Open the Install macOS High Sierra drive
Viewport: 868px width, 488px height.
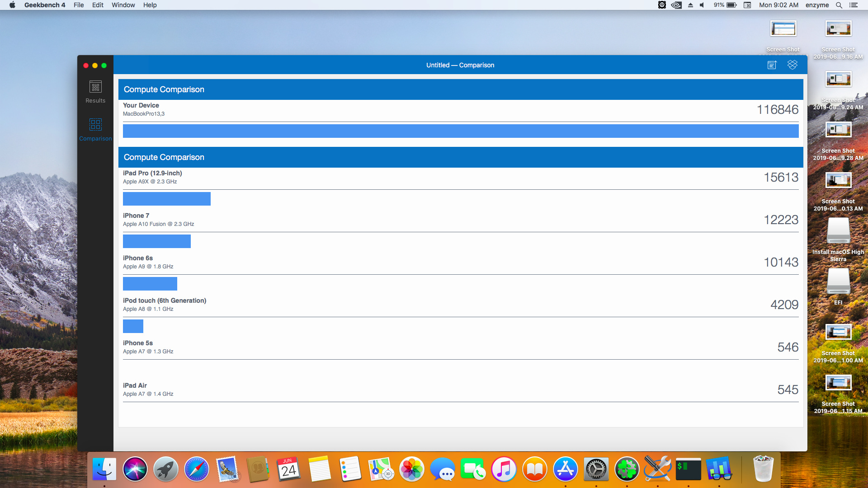tap(838, 231)
